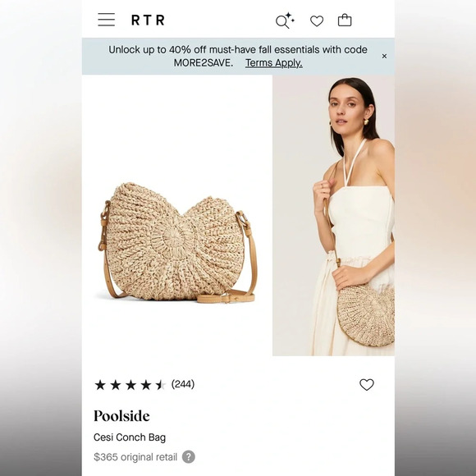
Task: Open the shopping bag icon
Action: pyautogui.click(x=345, y=21)
